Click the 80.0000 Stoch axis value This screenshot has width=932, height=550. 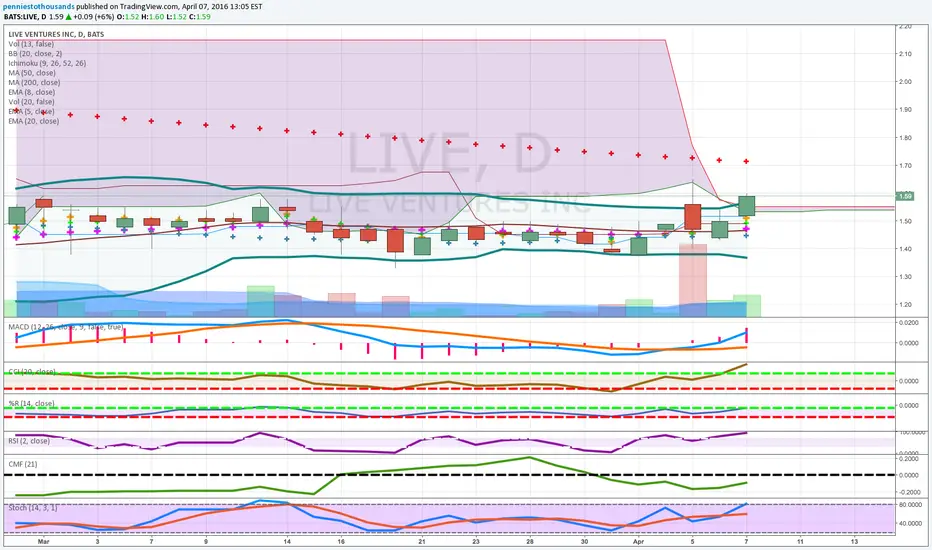tap(910, 505)
